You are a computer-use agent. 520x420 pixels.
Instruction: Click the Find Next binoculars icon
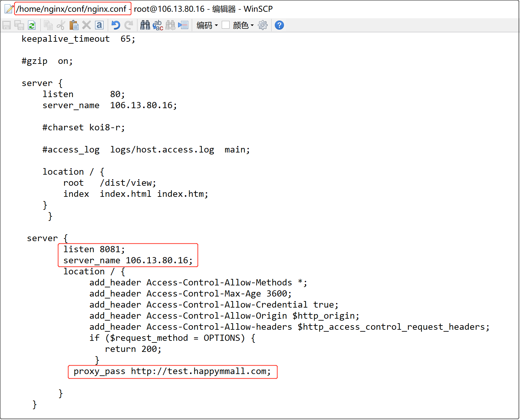[171, 25]
